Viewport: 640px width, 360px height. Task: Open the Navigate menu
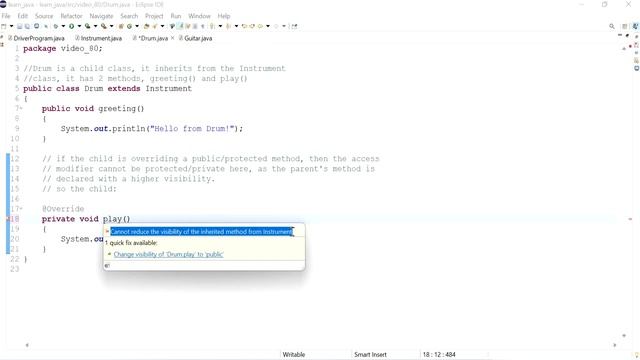pos(101,16)
